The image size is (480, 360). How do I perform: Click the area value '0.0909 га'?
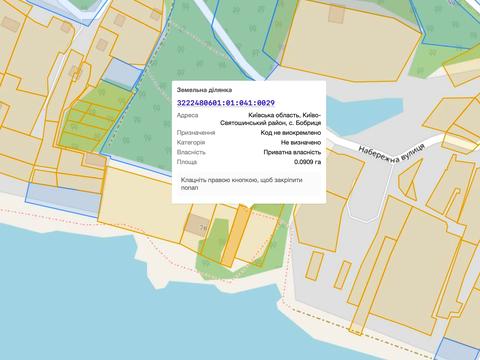coord(308,162)
